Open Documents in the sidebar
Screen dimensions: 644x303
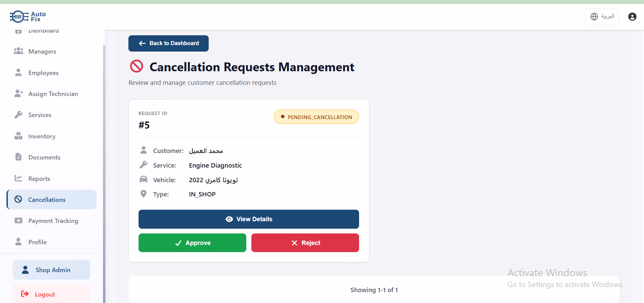[x=51, y=157]
